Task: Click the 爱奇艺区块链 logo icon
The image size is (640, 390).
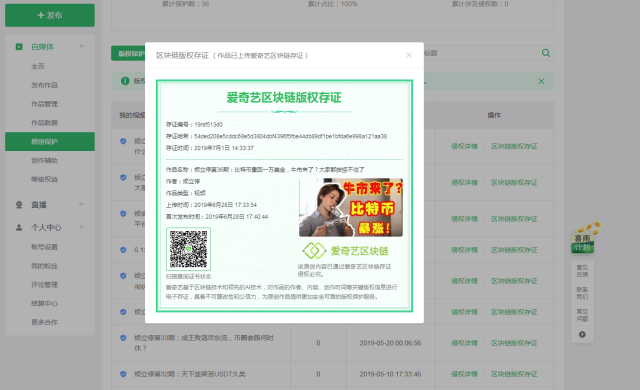Action: (314, 250)
